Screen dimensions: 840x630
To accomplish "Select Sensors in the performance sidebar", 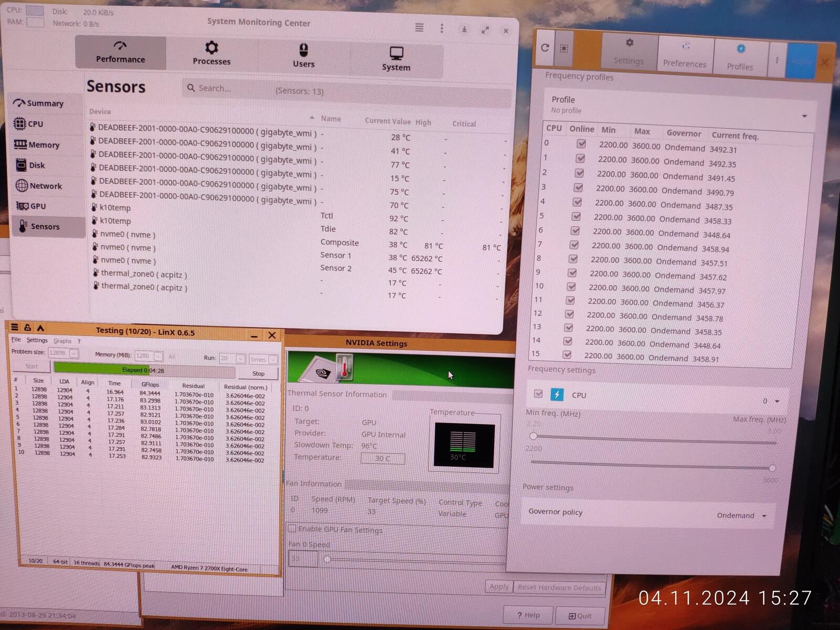I will pyautogui.click(x=48, y=227).
